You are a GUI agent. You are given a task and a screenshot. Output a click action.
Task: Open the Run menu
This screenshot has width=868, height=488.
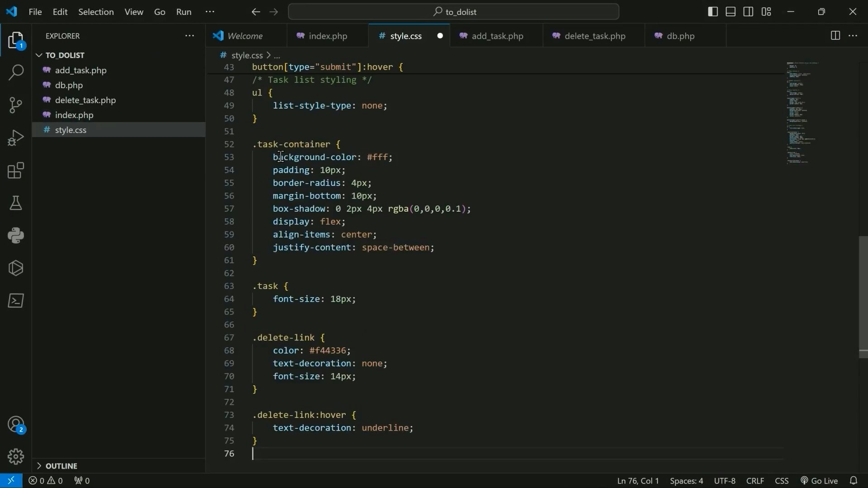(183, 12)
